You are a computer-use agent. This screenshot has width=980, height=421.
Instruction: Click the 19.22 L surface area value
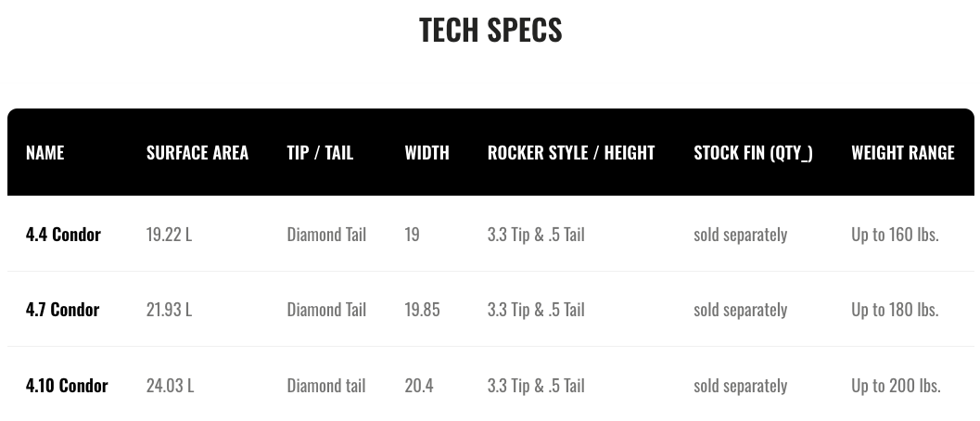click(169, 234)
